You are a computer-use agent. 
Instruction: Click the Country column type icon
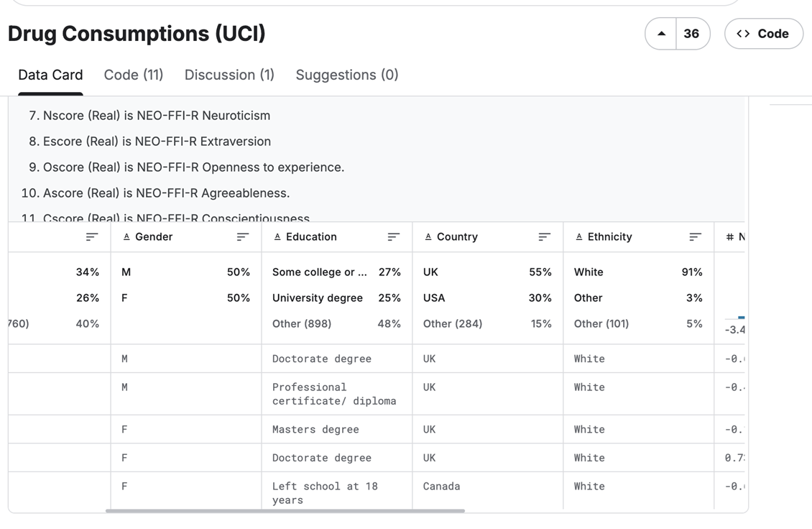[x=428, y=236]
